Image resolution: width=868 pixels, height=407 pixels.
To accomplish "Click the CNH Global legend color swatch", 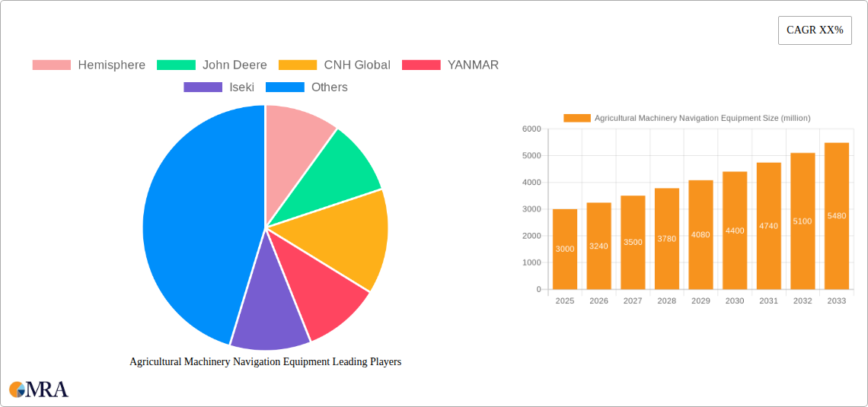I will [x=297, y=65].
